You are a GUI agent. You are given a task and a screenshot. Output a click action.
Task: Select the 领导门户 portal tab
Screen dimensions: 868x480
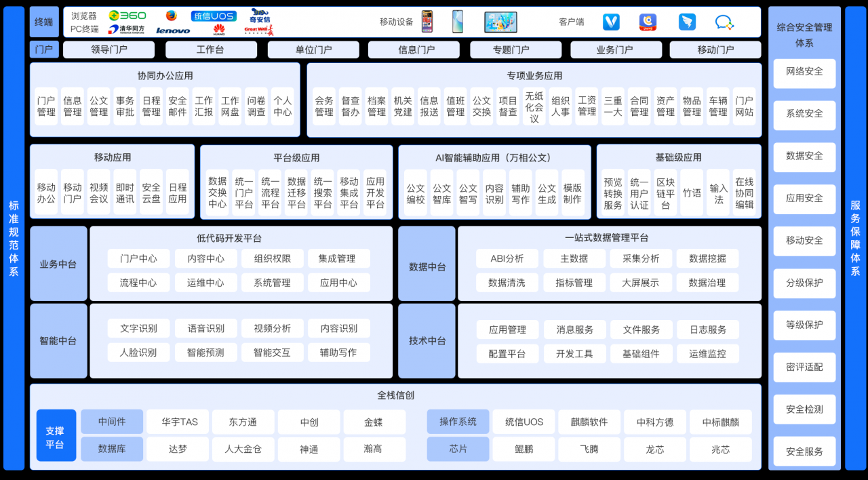pyautogui.click(x=109, y=49)
